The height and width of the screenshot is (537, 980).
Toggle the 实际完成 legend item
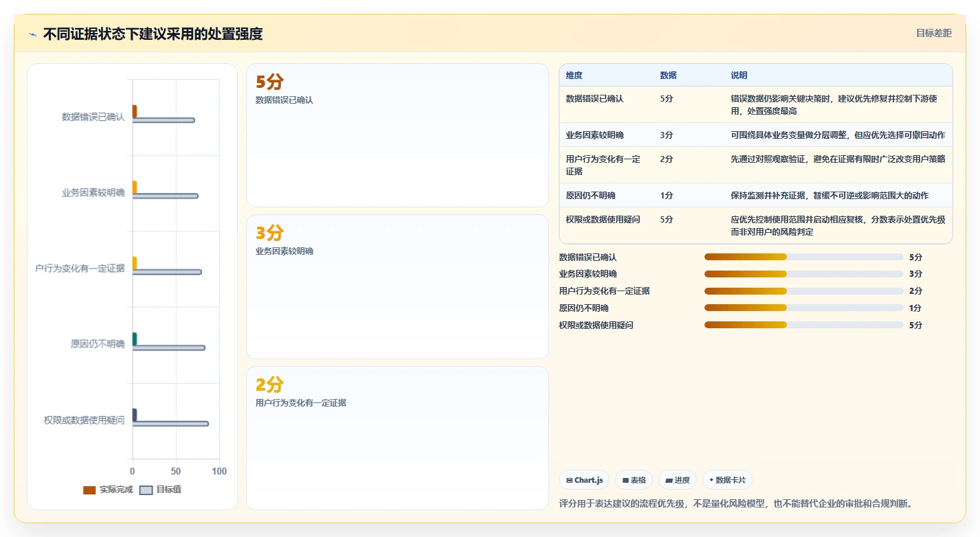[x=108, y=490]
